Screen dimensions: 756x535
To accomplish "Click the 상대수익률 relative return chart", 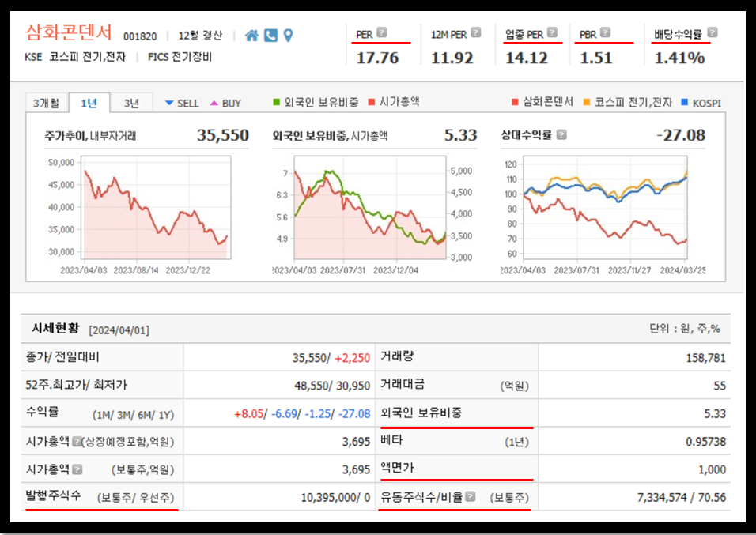I will pos(605,207).
